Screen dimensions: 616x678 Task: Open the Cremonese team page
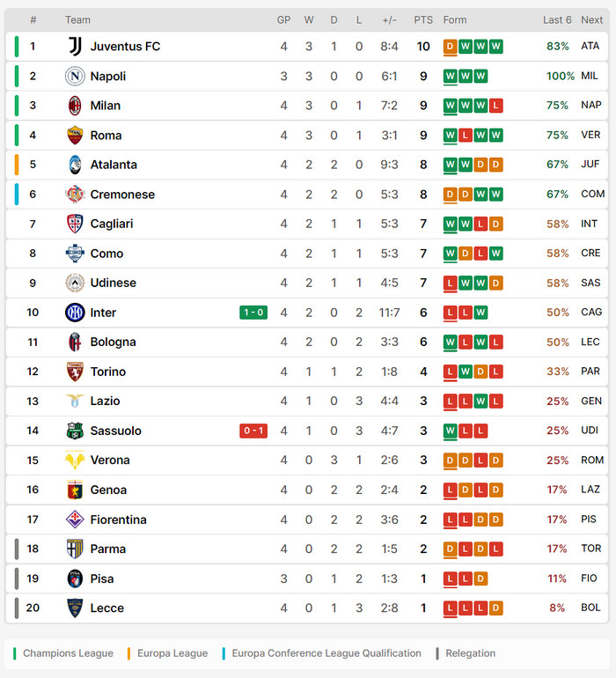[x=122, y=195]
